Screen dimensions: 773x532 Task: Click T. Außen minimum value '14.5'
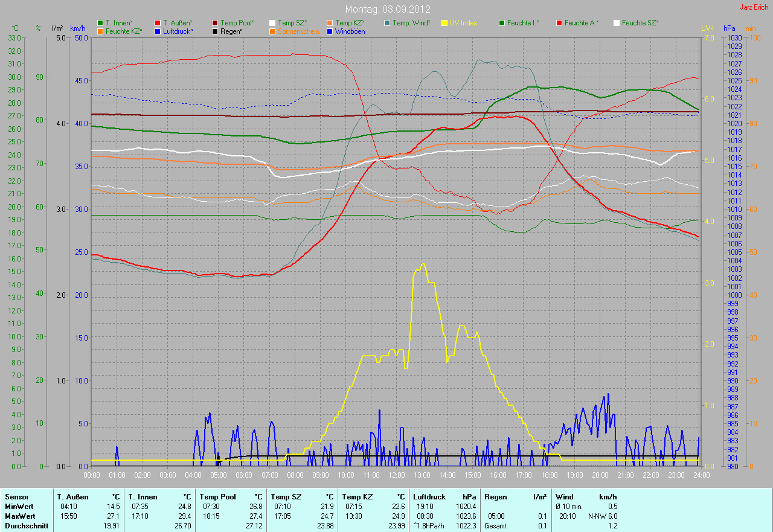tap(113, 507)
